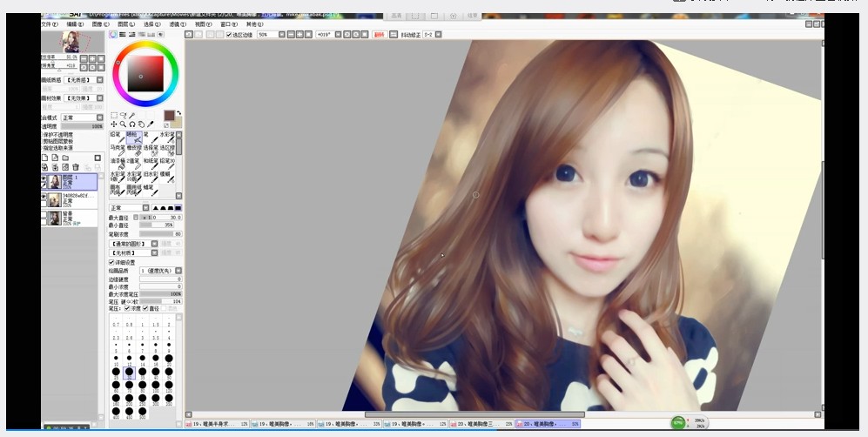Show the color wheel panel icon
Screen dimensions: 868x437
[x=113, y=34]
